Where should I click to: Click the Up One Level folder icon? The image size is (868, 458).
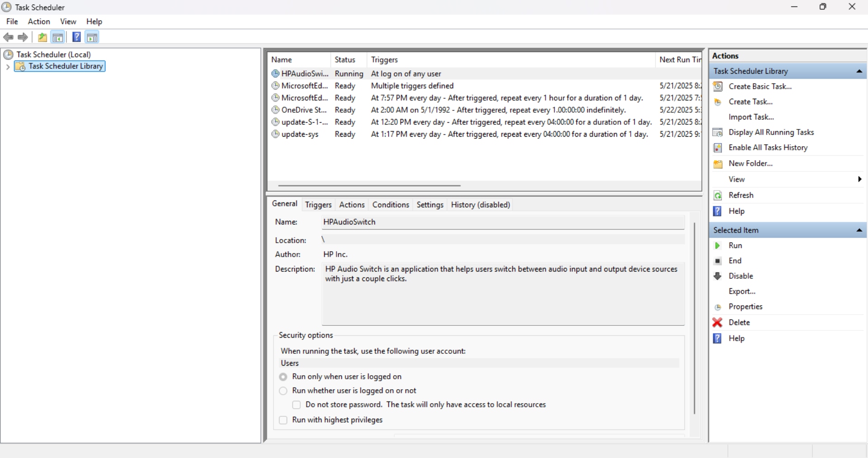42,38
